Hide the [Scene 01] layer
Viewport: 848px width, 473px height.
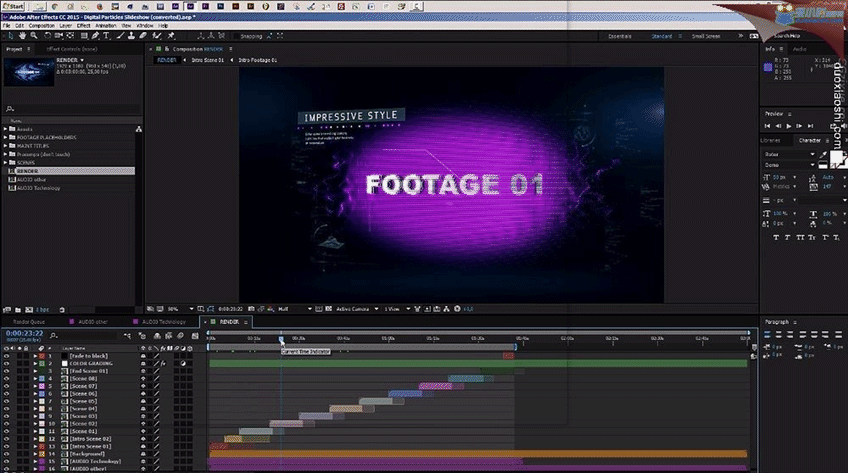(x=6, y=431)
